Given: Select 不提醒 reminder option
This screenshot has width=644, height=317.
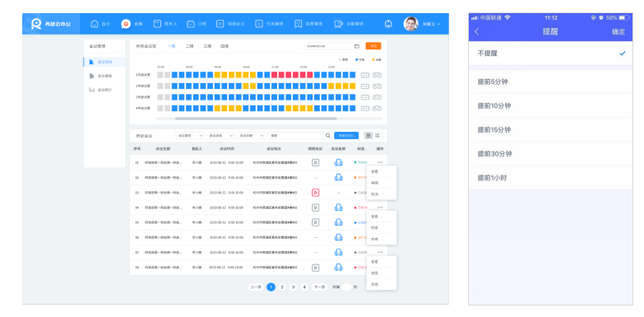Looking at the screenshot, I should 550,53.
